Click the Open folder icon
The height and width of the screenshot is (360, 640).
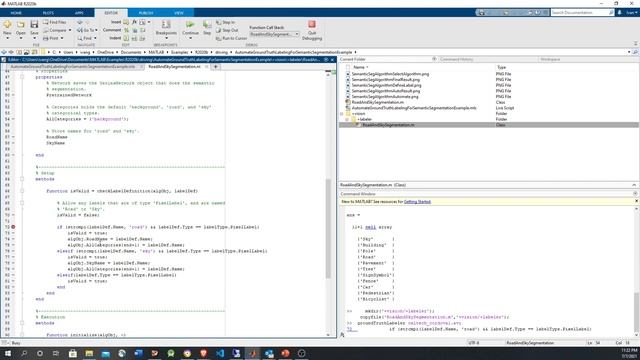click(20, 25)
